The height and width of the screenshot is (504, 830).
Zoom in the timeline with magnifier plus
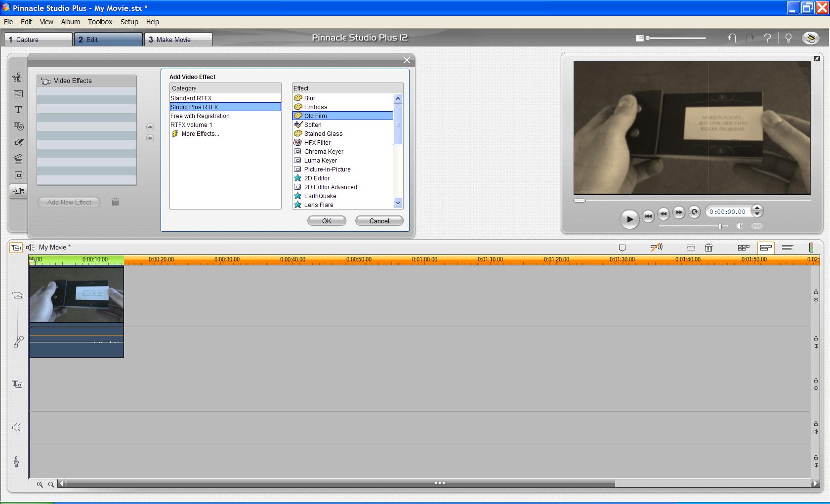point(40,484)
